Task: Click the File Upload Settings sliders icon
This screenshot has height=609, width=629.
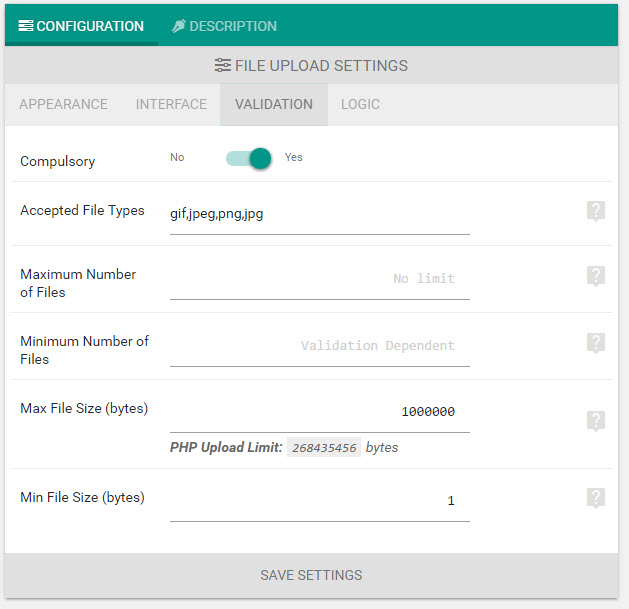Action: tap(223, 65)
